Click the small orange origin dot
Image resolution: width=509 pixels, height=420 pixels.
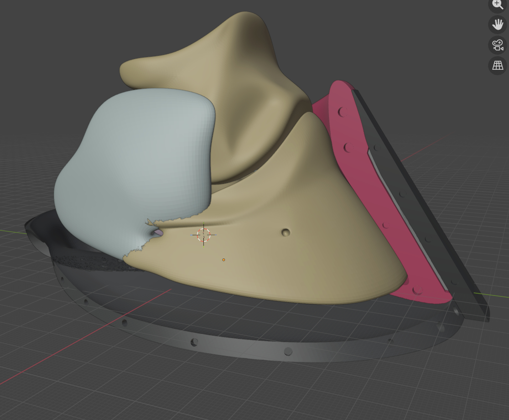click(223, 260)
